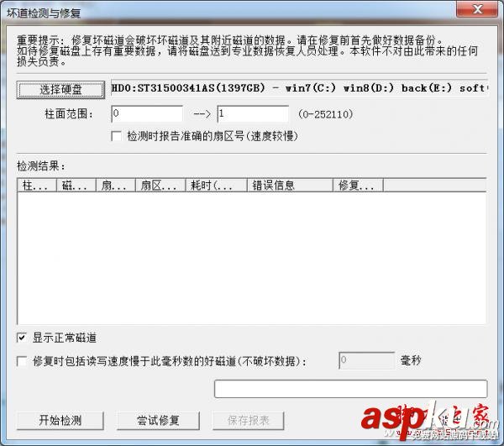Click the HD0:ST31500341AS disk info text
Image resolution: width=504 pixels, height=446 pixels.
pos(299,88)
